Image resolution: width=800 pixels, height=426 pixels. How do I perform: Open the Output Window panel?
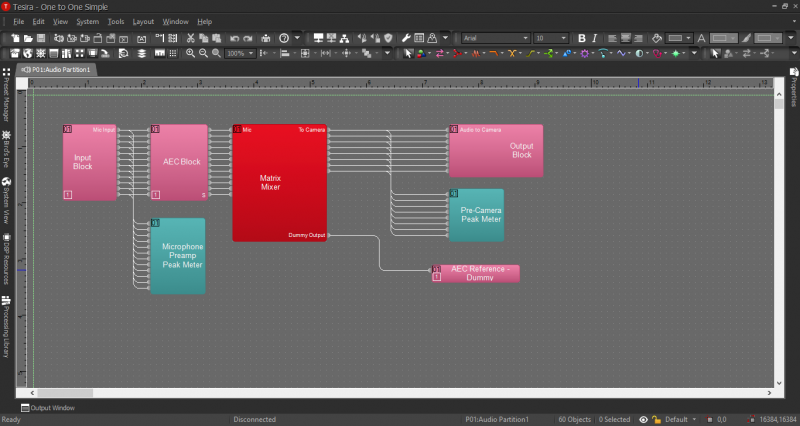click(x=48, y=408)
